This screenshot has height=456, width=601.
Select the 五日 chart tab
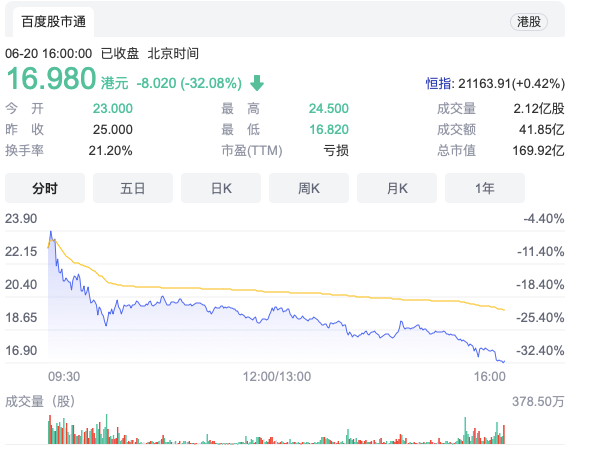pyautogui.click(x=133, y=188)
